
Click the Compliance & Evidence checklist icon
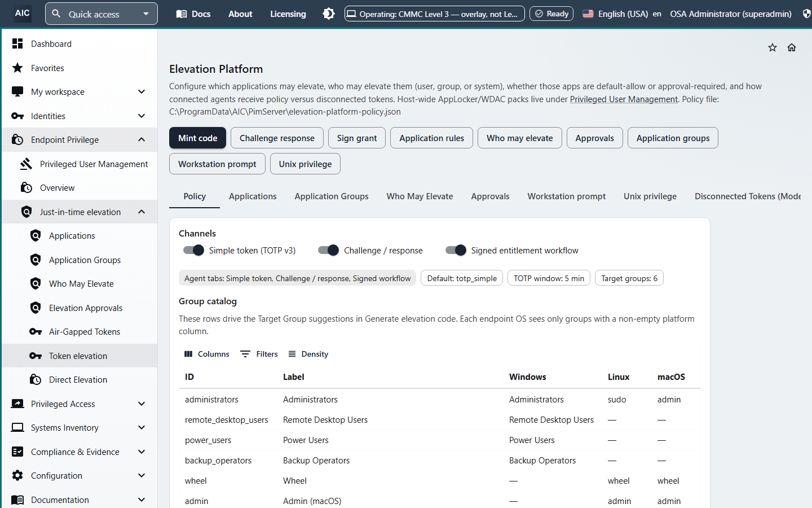17,452
